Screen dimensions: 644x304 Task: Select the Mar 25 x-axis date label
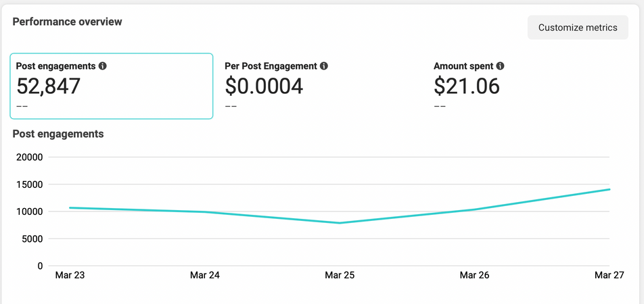(x=340, y=276)
